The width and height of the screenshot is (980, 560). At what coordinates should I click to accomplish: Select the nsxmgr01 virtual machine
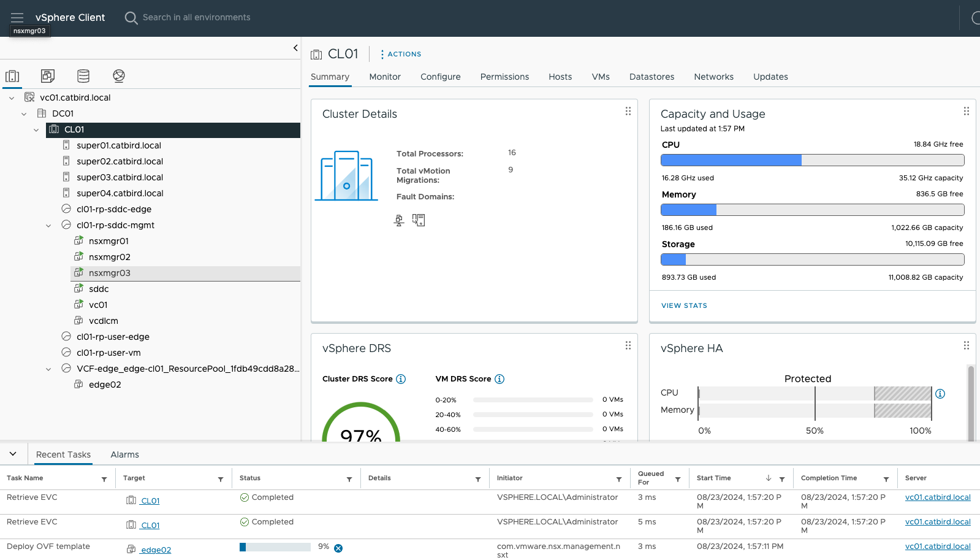point(108,241)
